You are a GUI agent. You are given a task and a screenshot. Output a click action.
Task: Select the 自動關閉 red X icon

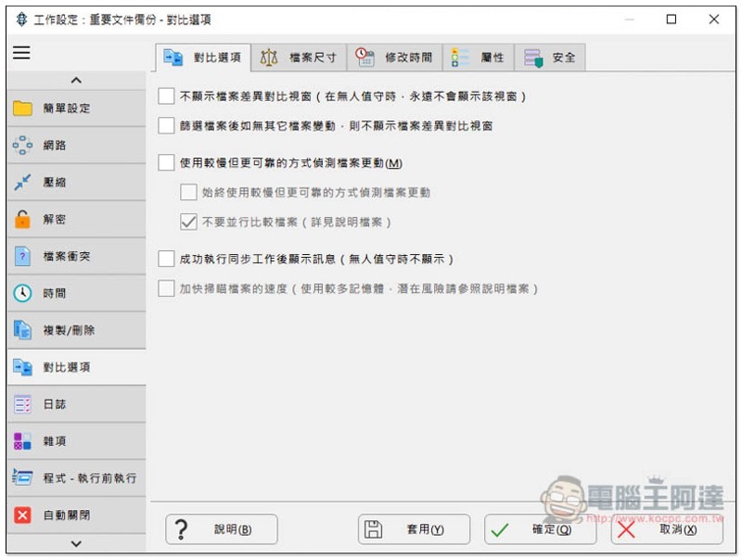(x=22, y=515)
